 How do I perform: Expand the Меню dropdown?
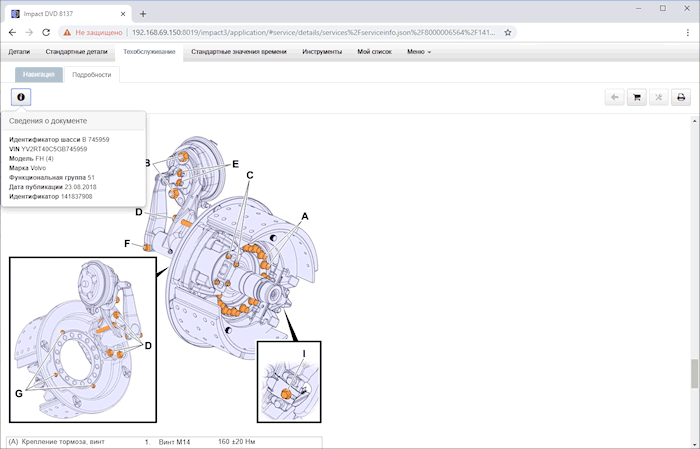click(418, 51)
